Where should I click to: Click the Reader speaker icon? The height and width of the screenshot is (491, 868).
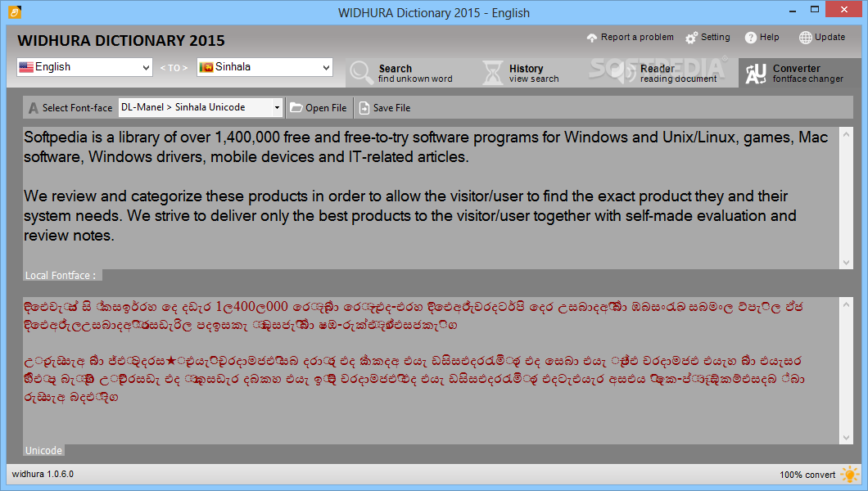(x=624, y=73)
